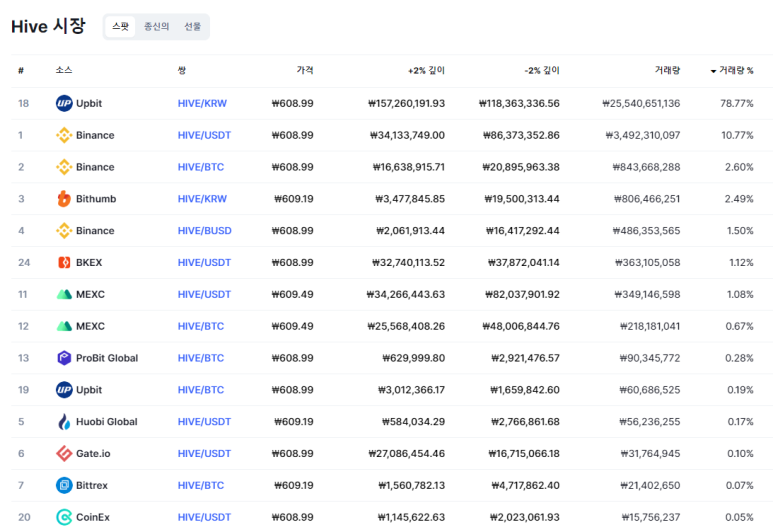The height and width of the screenshot is (532, 773).
Task: Click the ProBit Global logo icon
Action: pyautogui.click(x=64, y=358)
